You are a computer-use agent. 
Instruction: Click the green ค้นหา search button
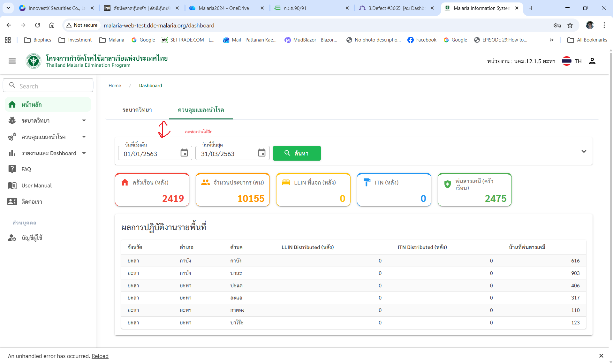tap(297, 153)
